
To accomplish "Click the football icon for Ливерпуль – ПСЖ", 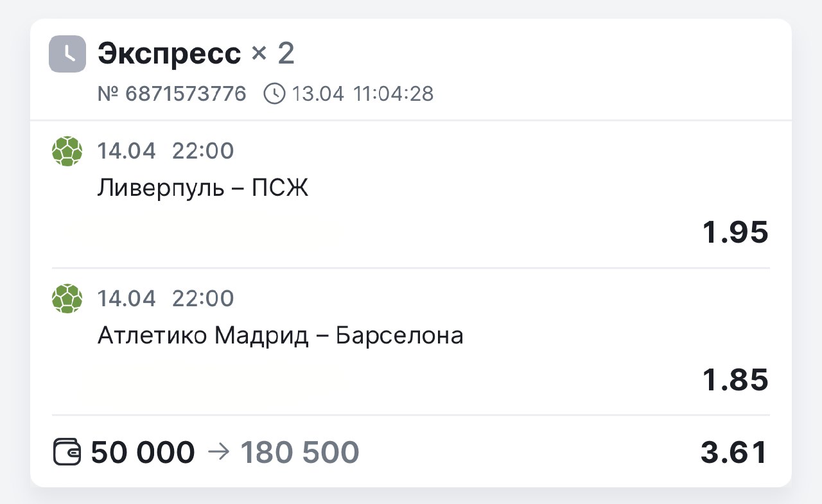I will 67,152.
